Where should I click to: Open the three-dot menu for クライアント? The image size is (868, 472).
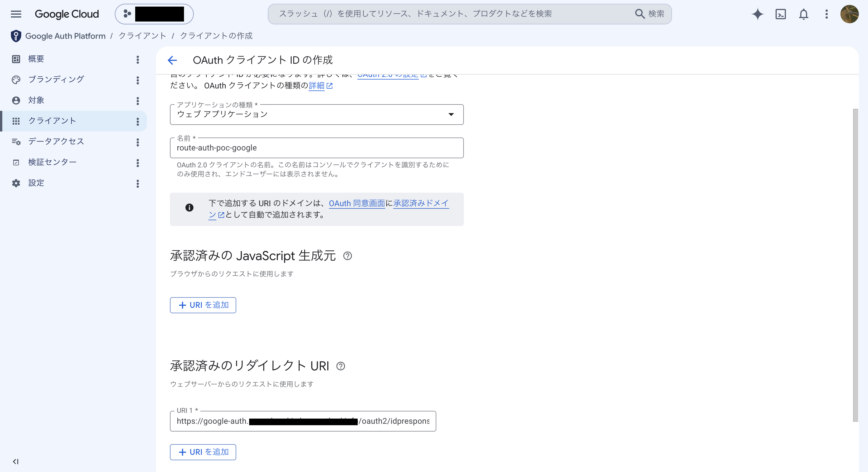click(137, 122)
